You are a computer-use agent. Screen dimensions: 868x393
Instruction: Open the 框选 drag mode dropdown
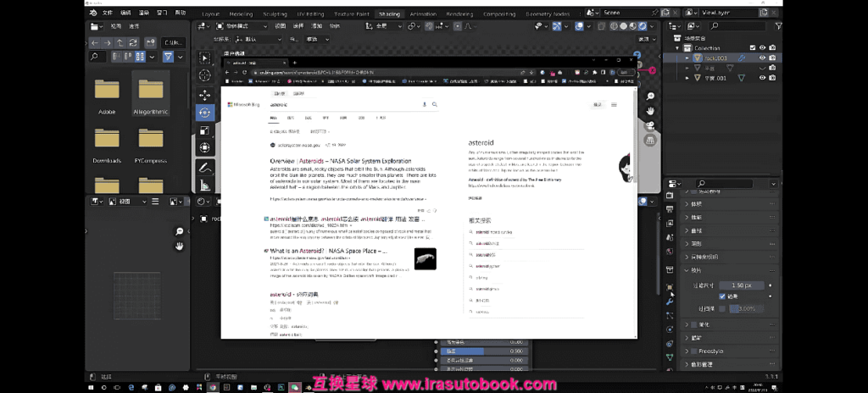[317, 39]
